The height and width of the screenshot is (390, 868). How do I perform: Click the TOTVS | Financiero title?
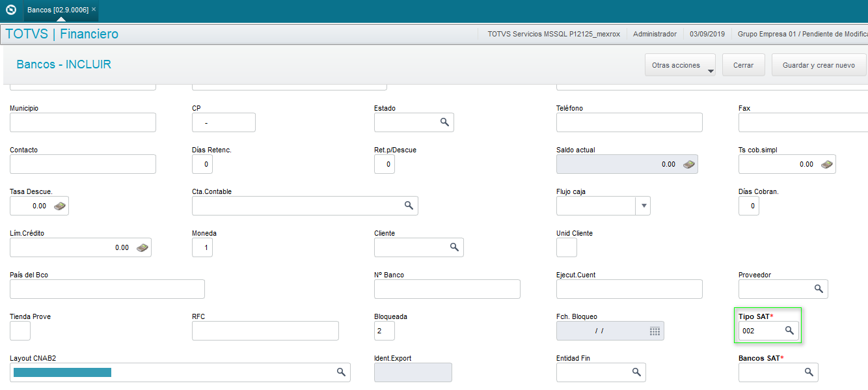pyautogui.click(x=62, y=34)
